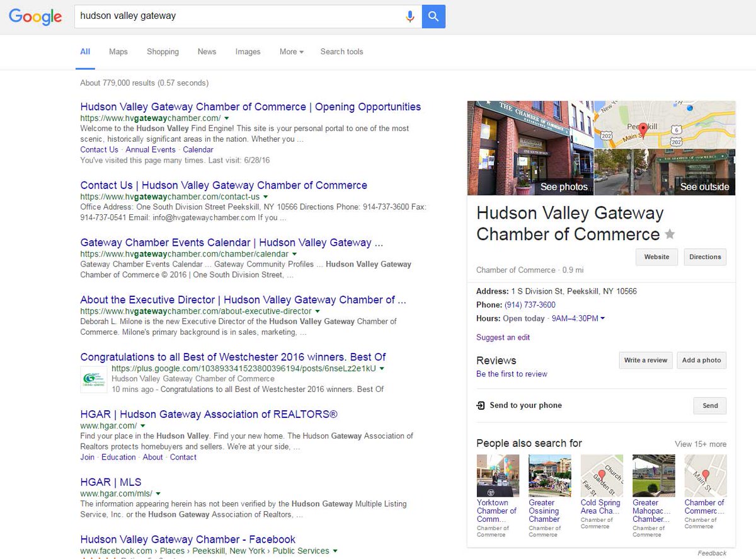Click the Suggest an edit link
756x559 pixels.
(x=501, y=338)
